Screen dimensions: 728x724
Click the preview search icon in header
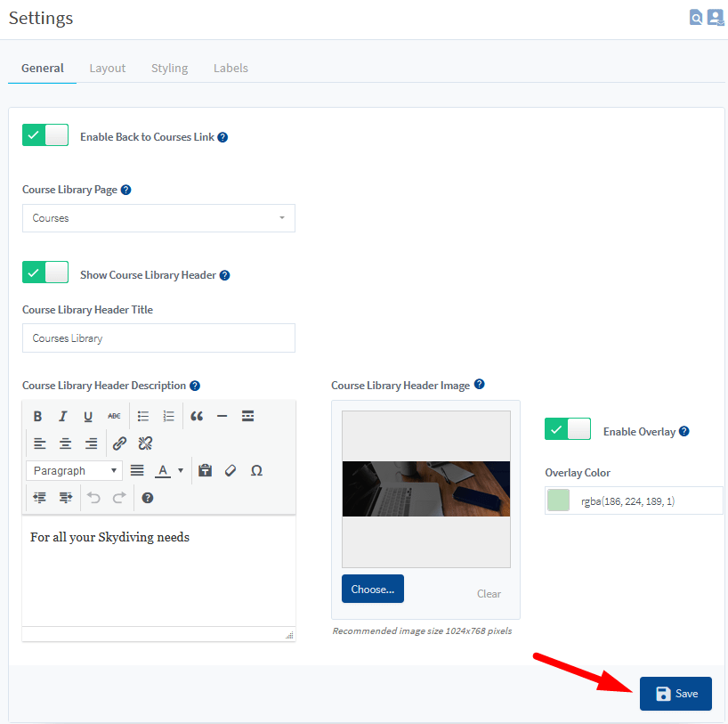(x=695, y=18)
